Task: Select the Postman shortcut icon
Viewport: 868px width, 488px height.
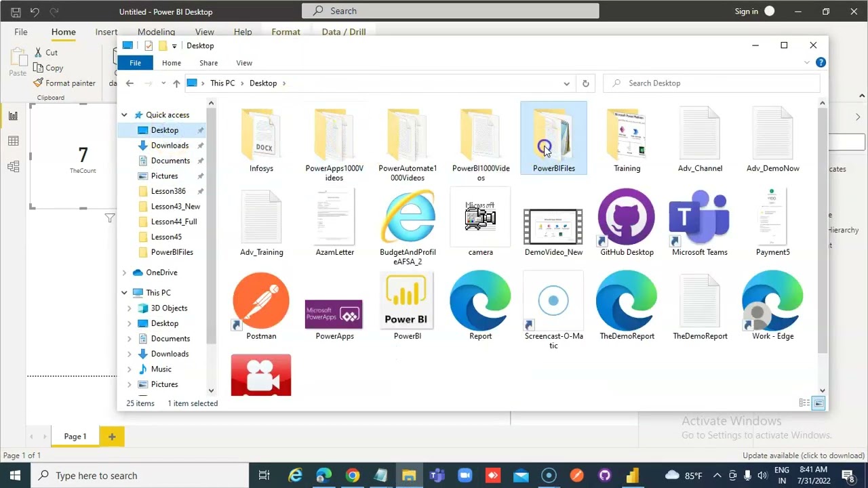Action: (261, 301)
